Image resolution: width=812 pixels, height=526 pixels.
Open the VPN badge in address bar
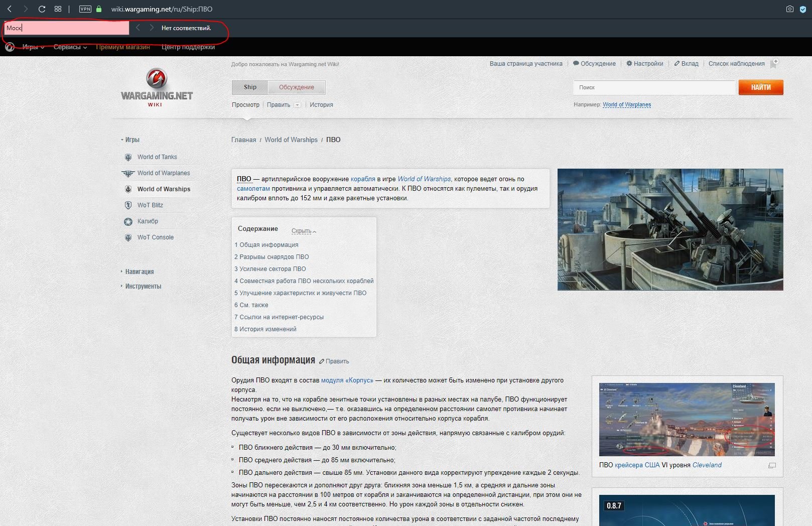(x=85, y=9)
